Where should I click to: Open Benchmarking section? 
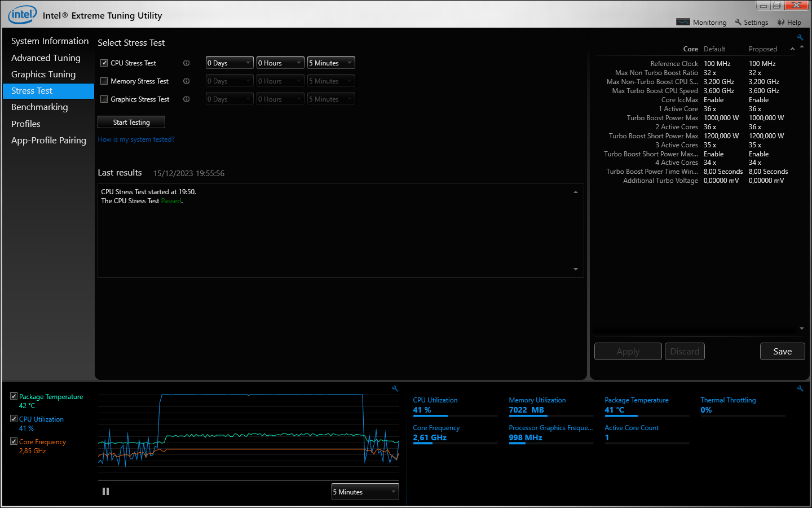tap(48, 107)
